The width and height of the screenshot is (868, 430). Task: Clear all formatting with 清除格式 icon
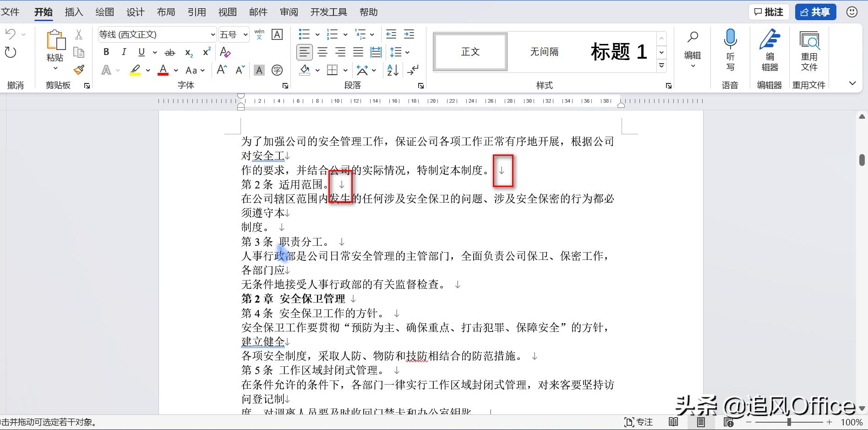tap(224, 52)
